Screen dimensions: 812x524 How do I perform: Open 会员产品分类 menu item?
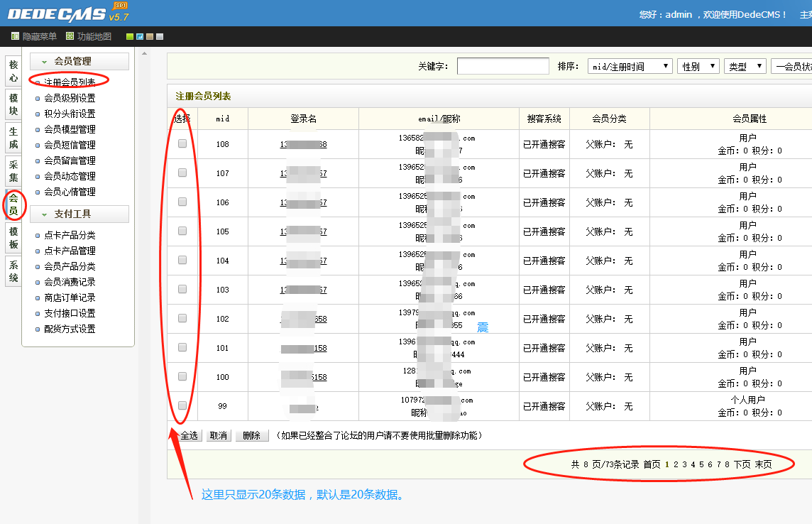point(70,266)
